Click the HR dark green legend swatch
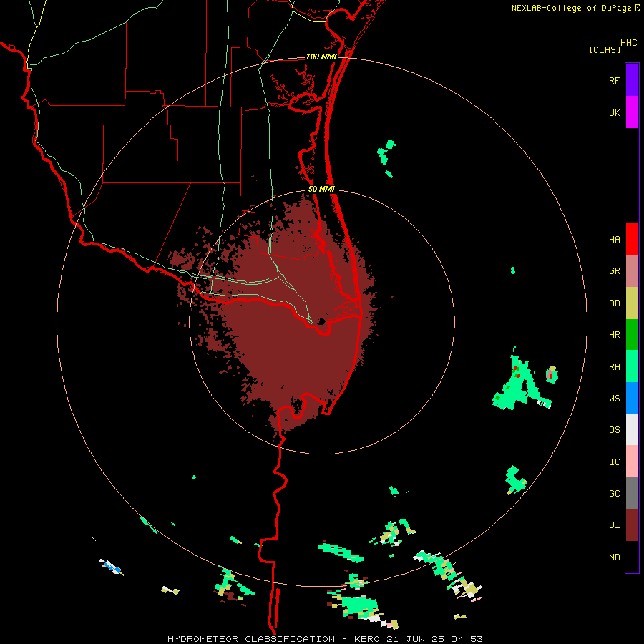The width and height of the screenshot is (644, 644). pos(632,335)
